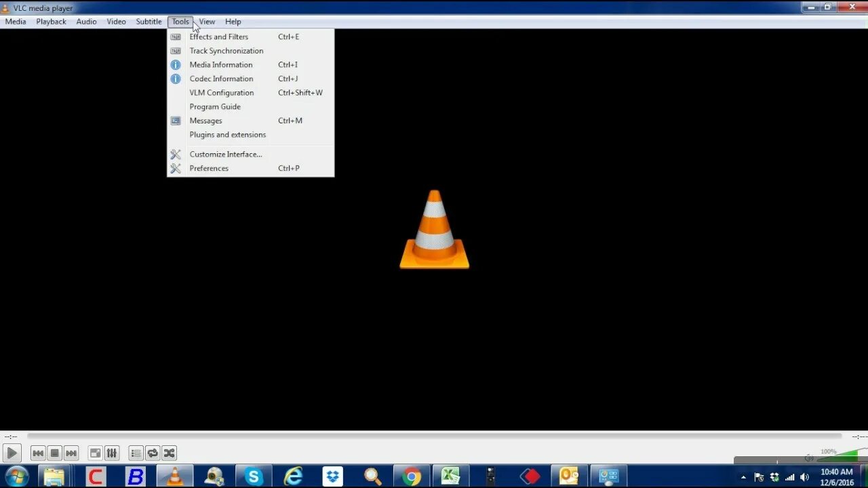The width and height of the screenshot is (868, 488).
Task: Open Media Information from Tools
Action: (x=250, y=65)
